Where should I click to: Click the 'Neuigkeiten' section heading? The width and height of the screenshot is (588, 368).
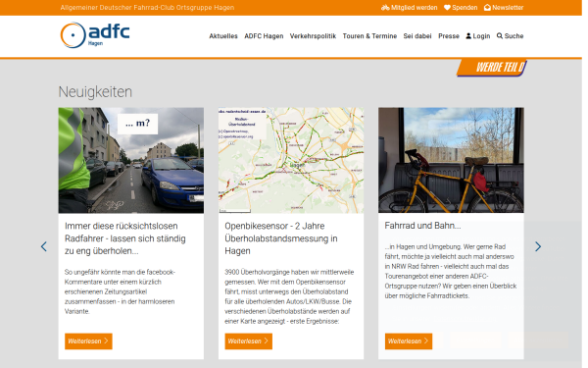coord(95,92)
